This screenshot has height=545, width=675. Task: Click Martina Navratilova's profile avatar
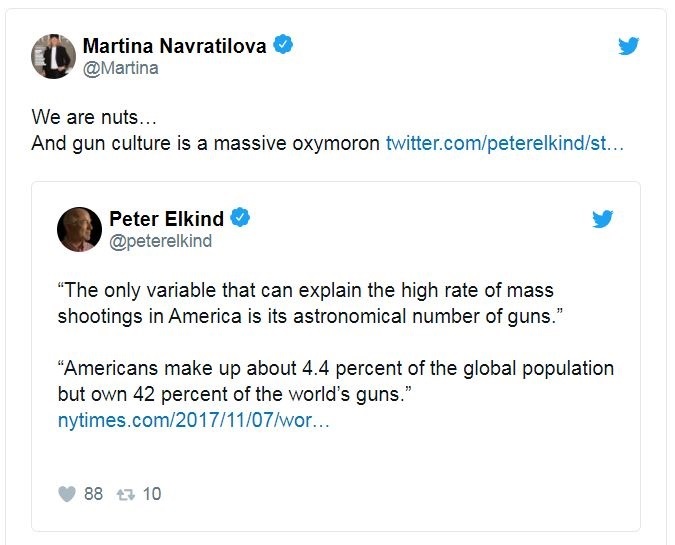click(x=53, y=56)
